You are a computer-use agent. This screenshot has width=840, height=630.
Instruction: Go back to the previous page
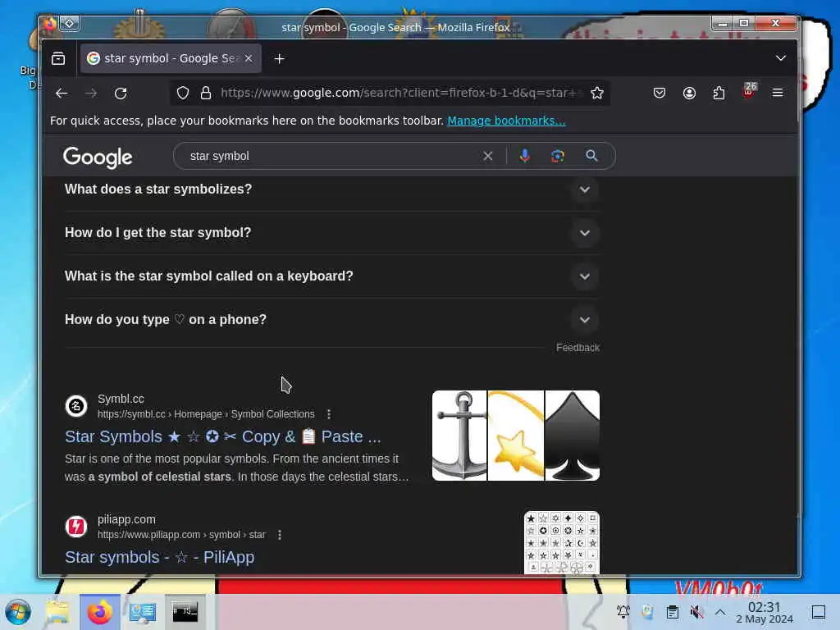click(62, 94)
